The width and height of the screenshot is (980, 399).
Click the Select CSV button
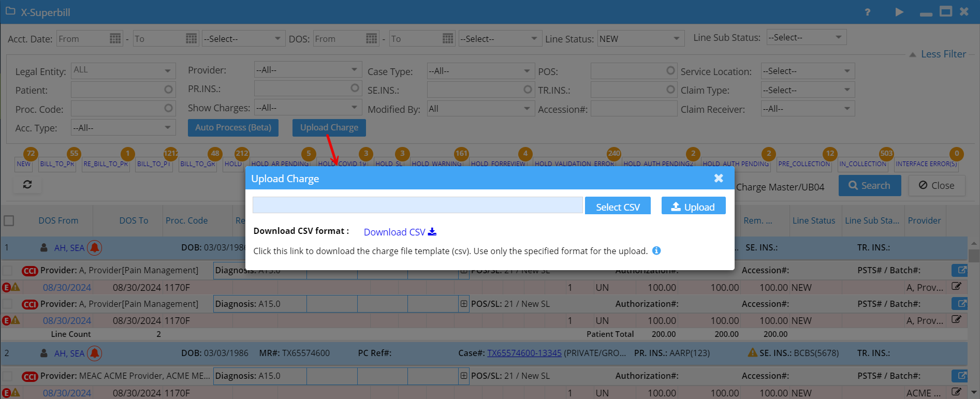click(x=618, y=206)
